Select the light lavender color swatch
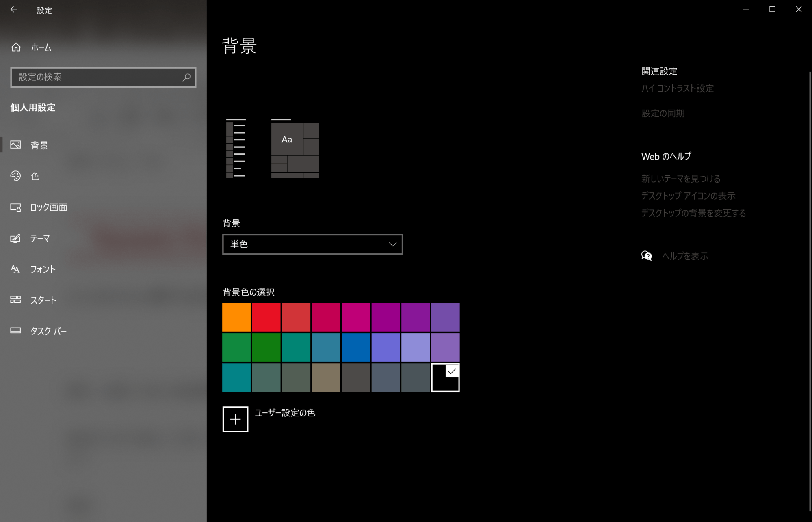812x522 pixels. (416, 347)
